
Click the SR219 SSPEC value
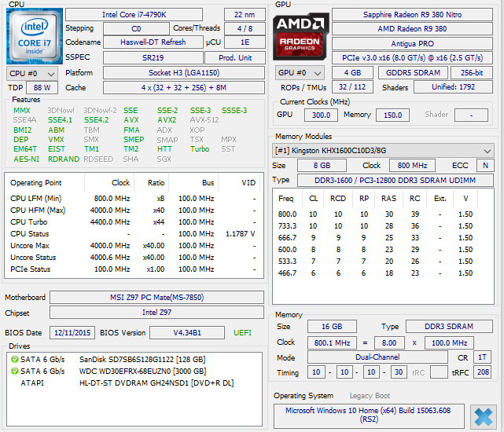click(153, 58)
